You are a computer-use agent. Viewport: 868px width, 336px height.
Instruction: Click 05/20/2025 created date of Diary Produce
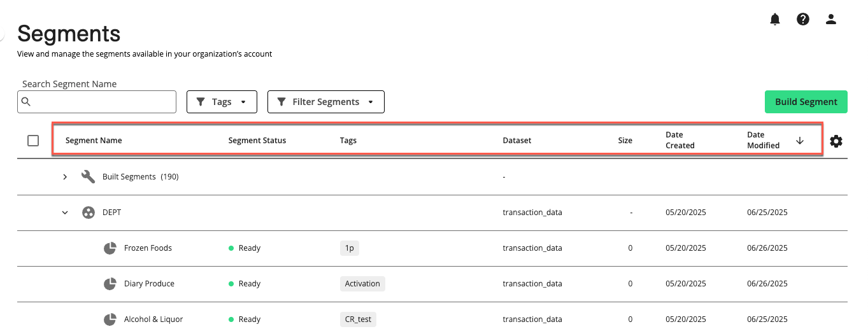686,284
